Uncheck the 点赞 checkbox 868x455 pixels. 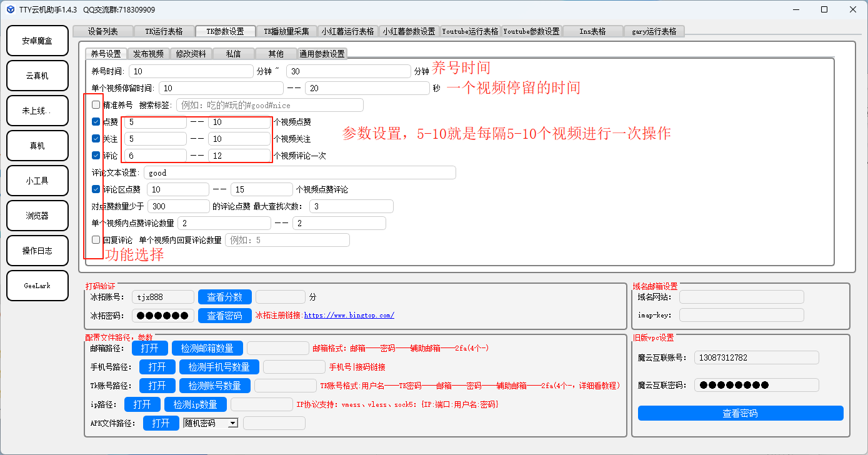[96, 122]
